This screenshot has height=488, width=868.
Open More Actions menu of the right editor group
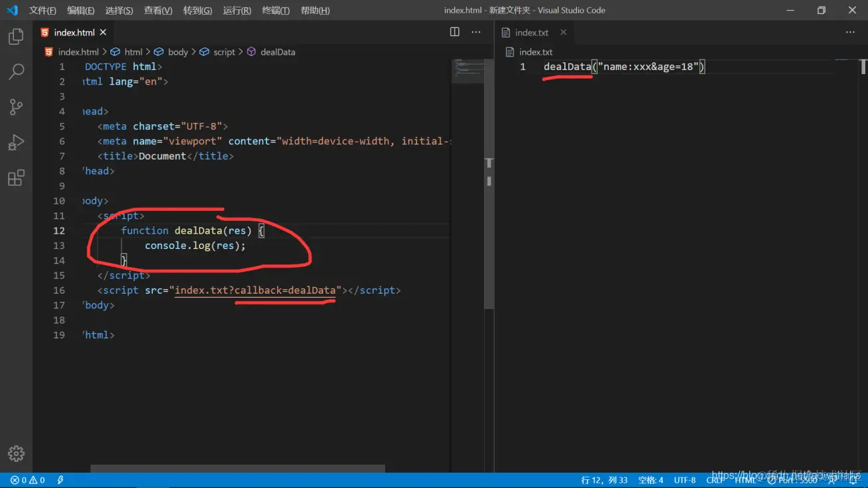pos(850,32)
